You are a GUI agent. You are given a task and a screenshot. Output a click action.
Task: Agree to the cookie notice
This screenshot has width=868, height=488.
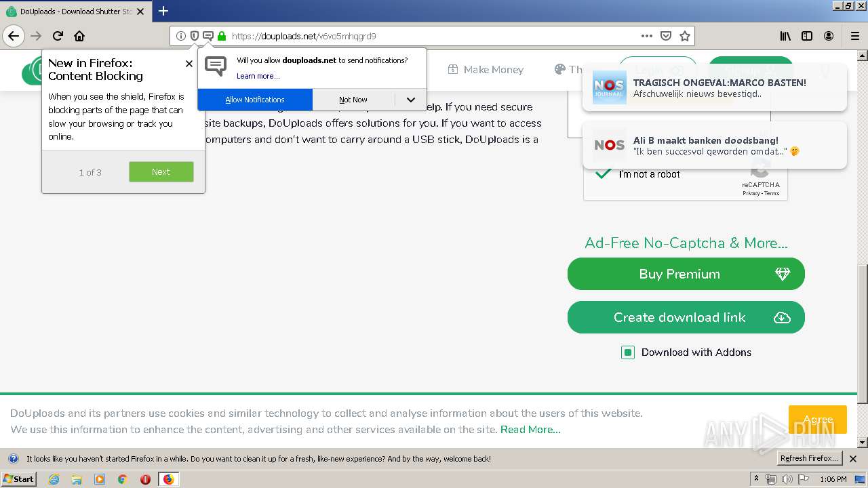(817, 420)
